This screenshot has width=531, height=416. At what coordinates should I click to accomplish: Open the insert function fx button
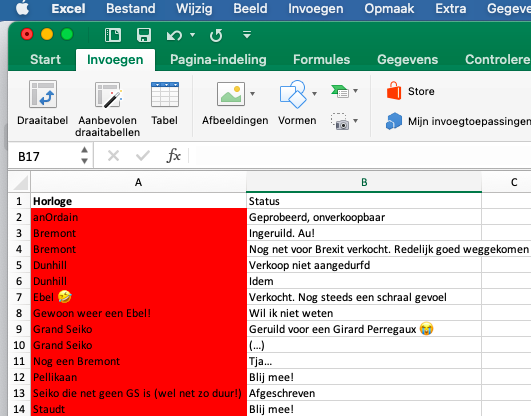[173, 156]
